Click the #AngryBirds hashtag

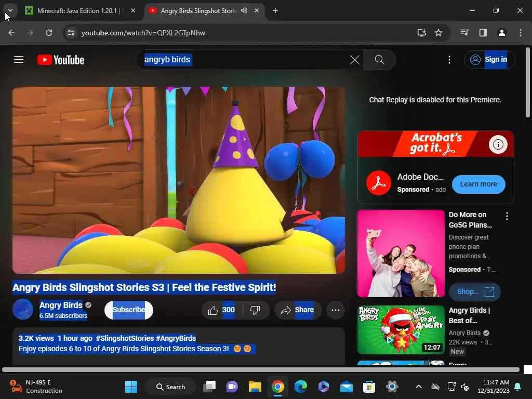tap(176, 338)
